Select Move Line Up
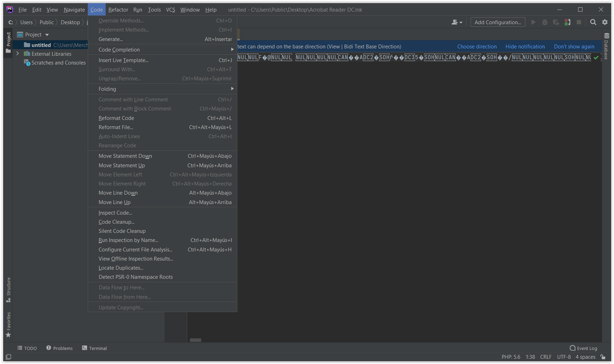The image size is (614, 364). pos(163,202)
